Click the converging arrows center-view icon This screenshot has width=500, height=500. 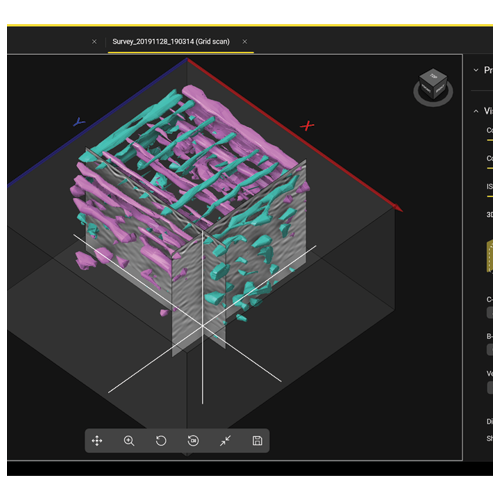pyautogui.click(x=225, y=441)
